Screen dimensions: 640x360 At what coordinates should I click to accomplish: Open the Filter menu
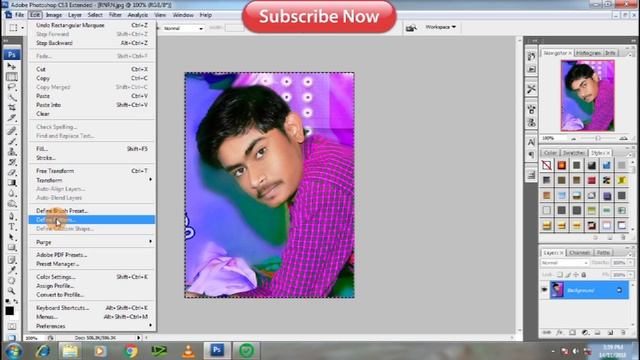click(115, 15)
